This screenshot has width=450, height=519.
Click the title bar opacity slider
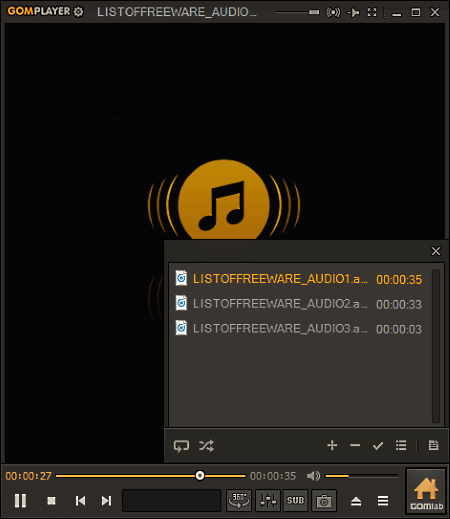click(x=297, y=12)
